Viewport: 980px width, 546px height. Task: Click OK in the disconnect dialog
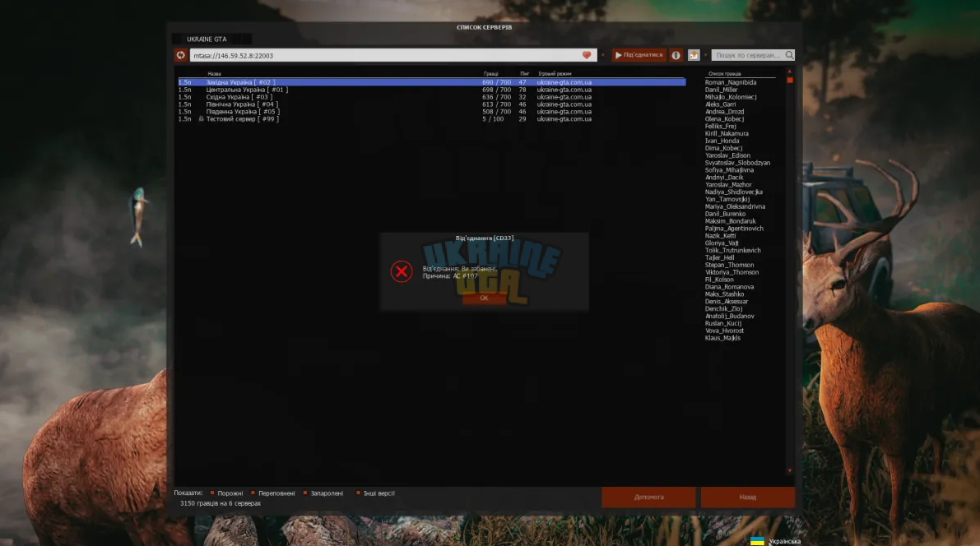click(x=484, y=298)
